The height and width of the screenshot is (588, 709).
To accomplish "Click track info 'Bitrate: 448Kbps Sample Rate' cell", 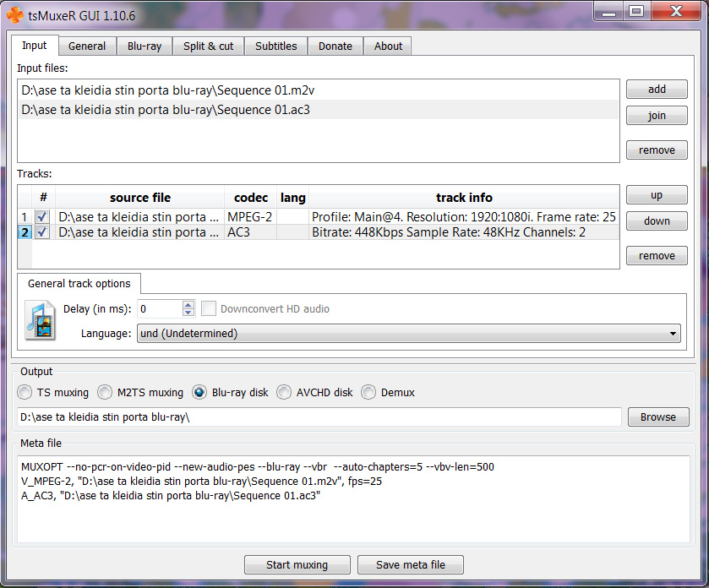I will point(464,232).
